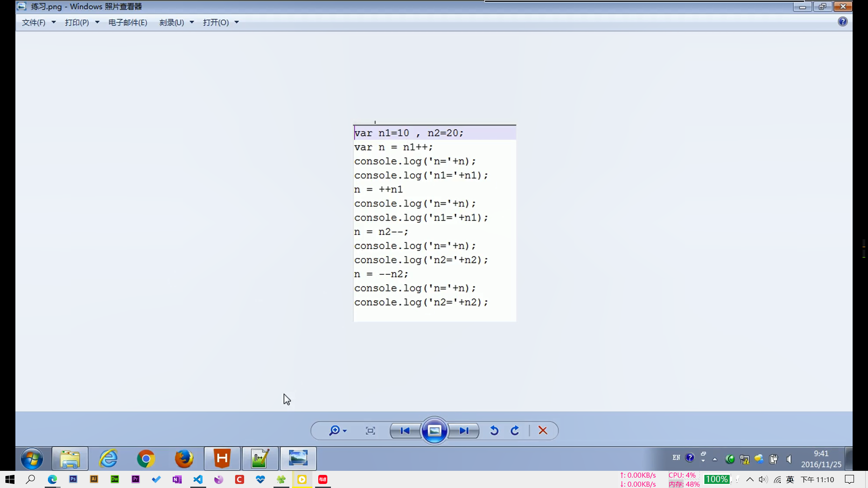Screen dimensions: 868x488
Task: Open the blue heart-monitor app icon
Action: tap(260, 479)
